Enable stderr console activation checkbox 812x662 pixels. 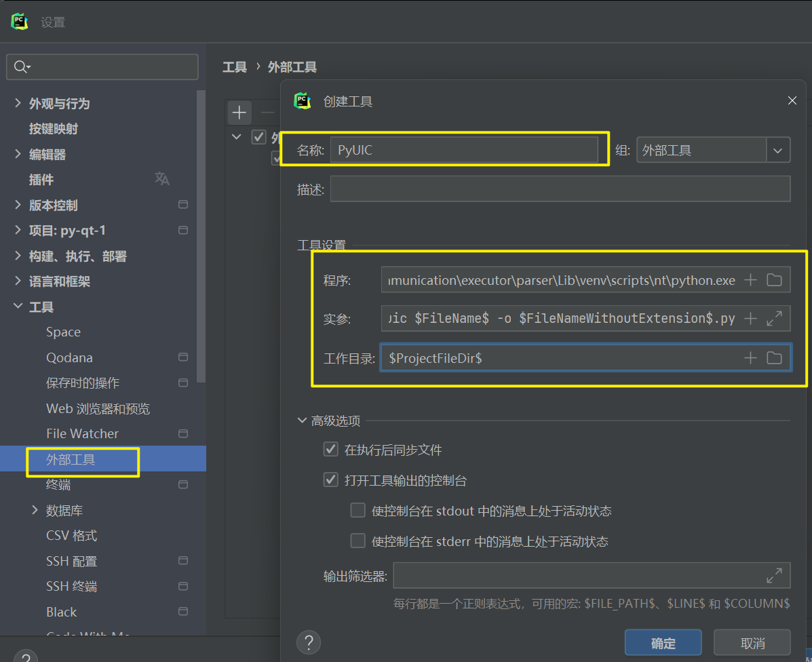[357, 541]
